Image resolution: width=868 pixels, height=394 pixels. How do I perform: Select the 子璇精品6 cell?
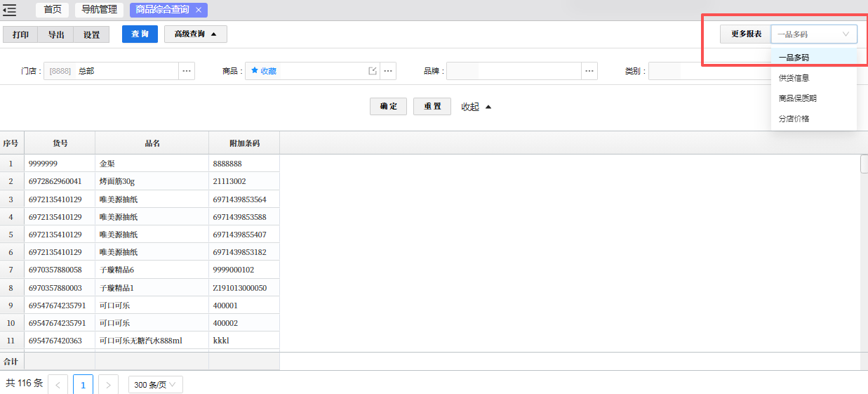click(152, 270)
